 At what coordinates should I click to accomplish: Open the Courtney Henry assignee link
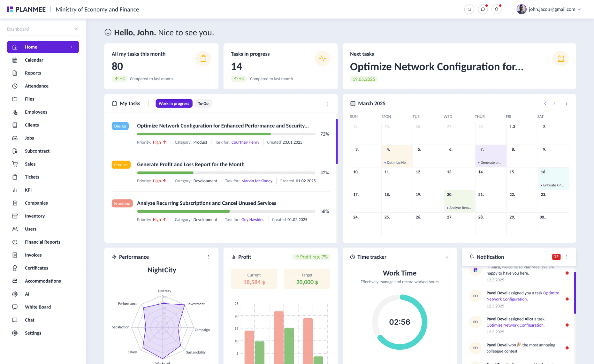click(245, 142)
